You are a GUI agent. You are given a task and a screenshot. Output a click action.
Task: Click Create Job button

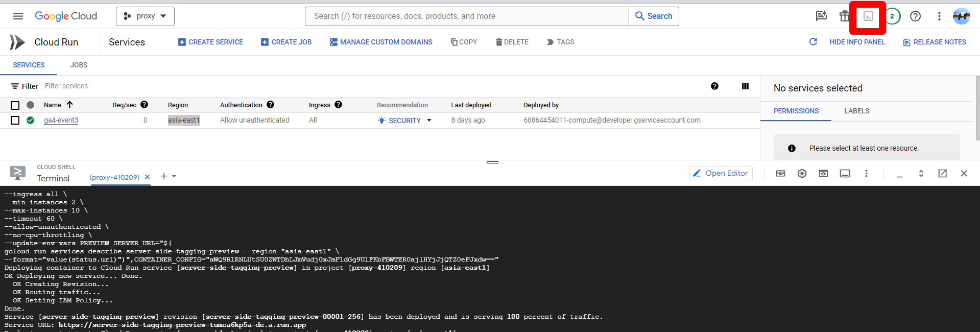click(x=286, y=42)
